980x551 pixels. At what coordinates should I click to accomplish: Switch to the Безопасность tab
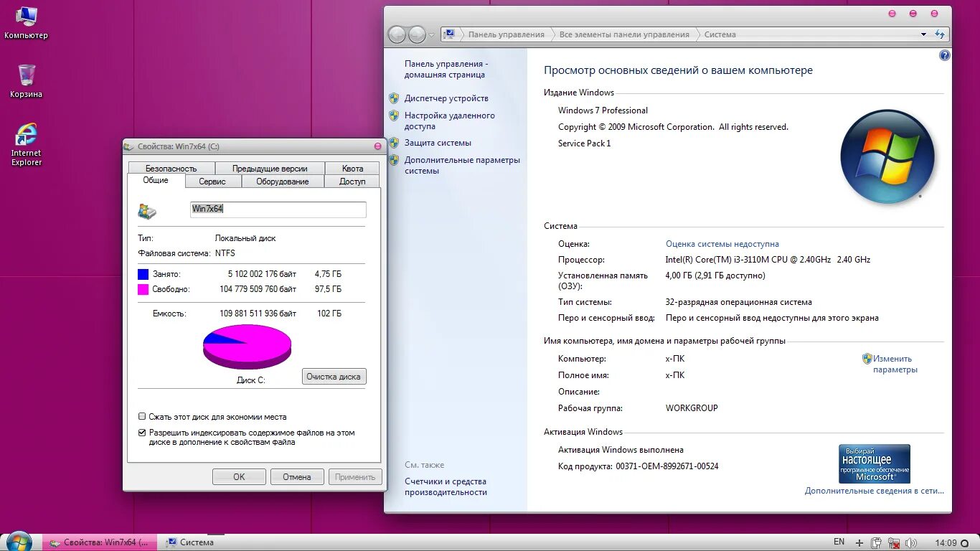coord(171,169)
